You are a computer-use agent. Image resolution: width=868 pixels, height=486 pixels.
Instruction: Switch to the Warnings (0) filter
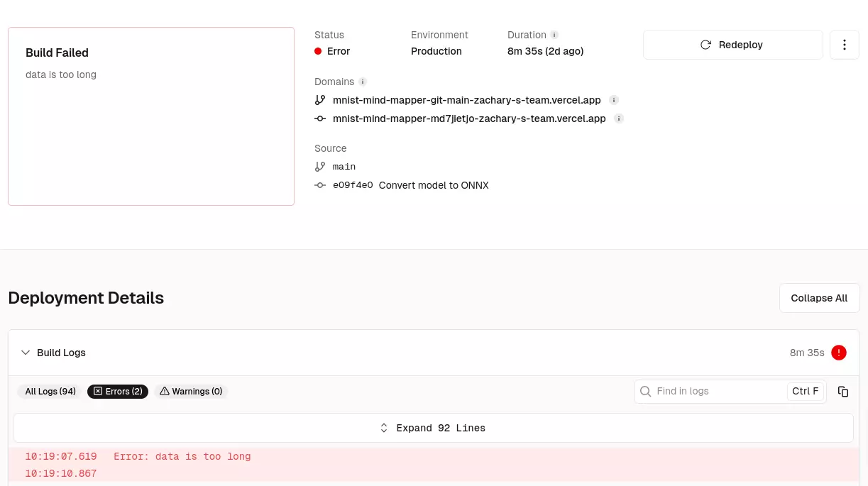tap(191, 391)
